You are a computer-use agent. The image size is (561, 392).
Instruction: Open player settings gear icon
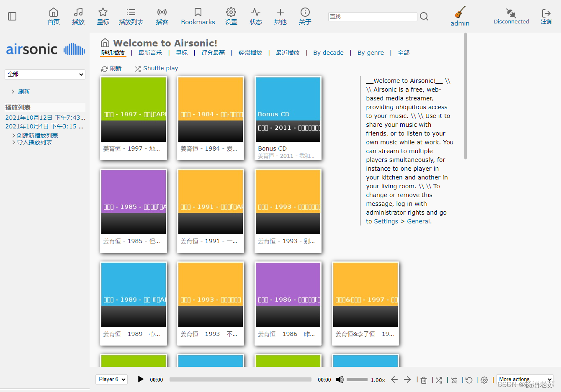tap(484, 380)
